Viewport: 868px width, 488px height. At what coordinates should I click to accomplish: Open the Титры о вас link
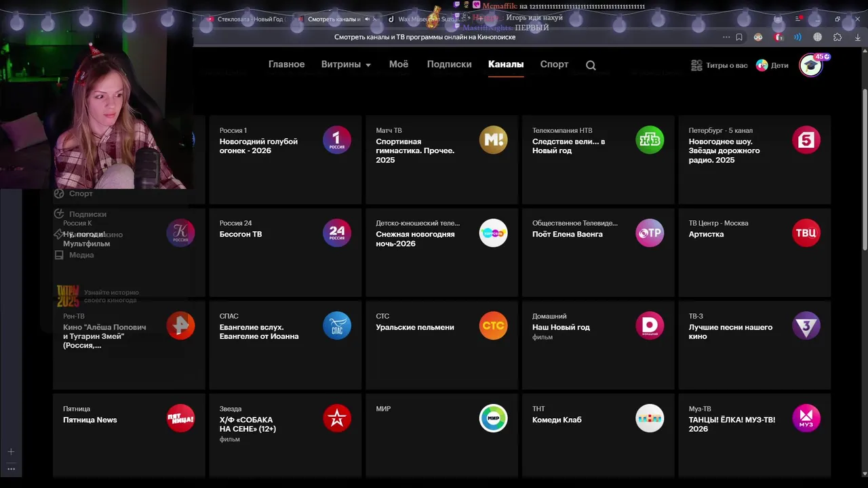(719, 65)
